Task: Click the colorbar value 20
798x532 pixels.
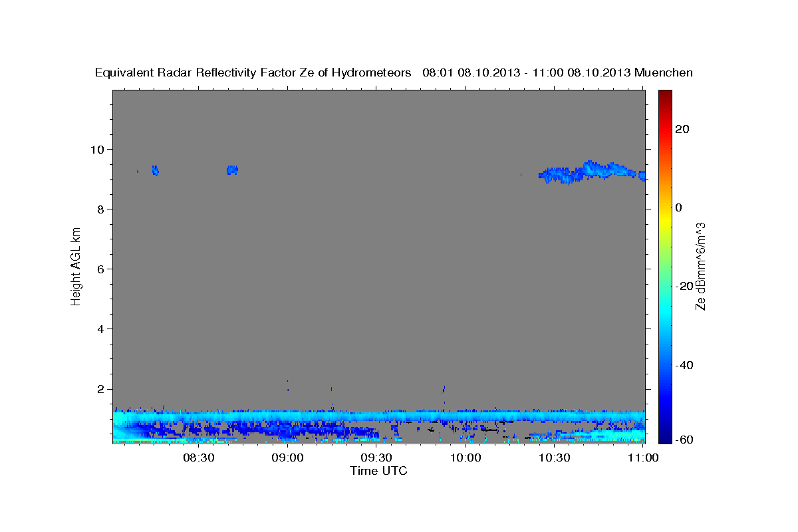Action: [x=683, y=129]
